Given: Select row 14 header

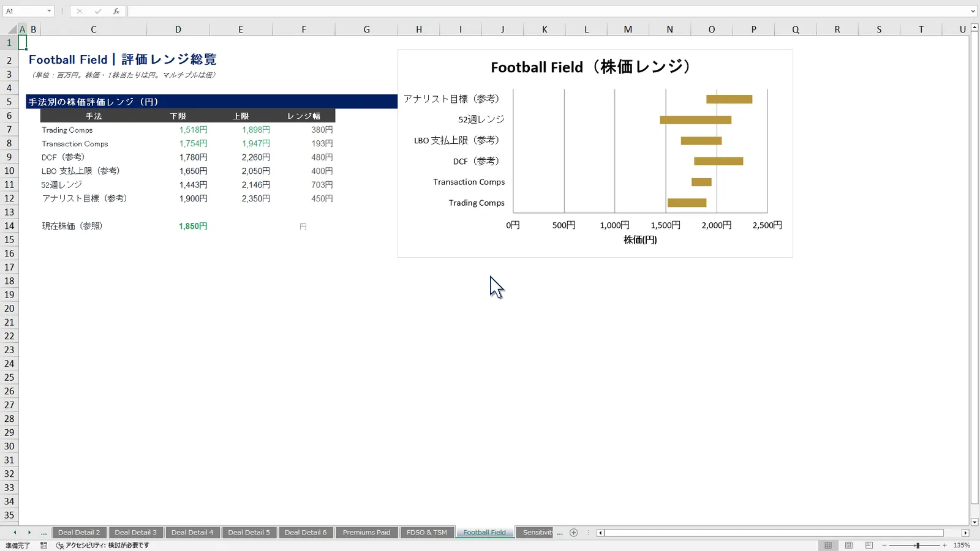Looking at the screenshot, I should pos(9,226).
